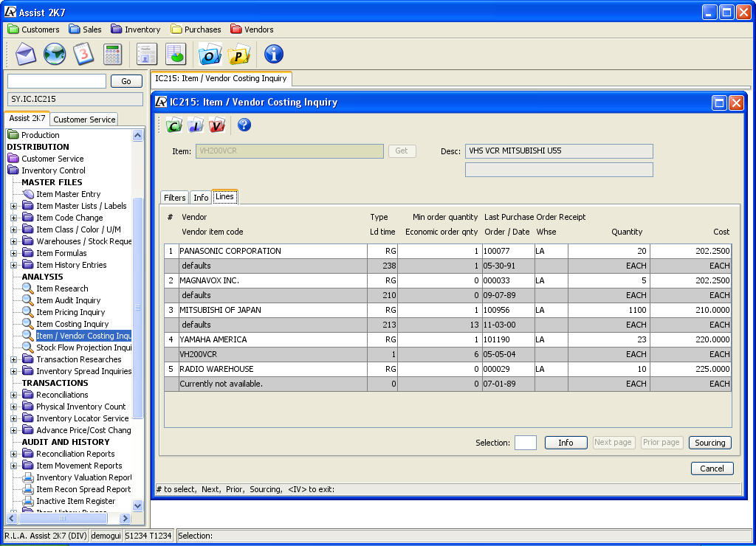Open Item Recon Spread Report
756x546 pixels.
(83, 490)
